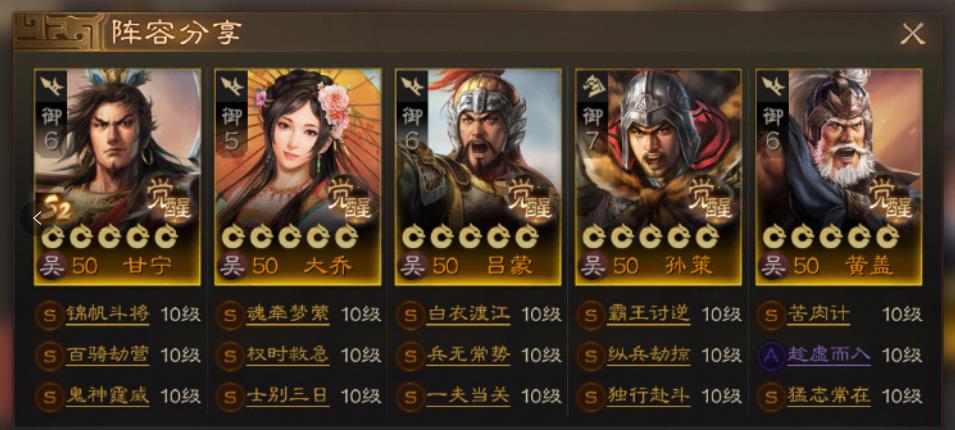Screen dimensions: 955x430
Task: Open the 独行赴斗 skill link
Action: (x=648, y=396)
